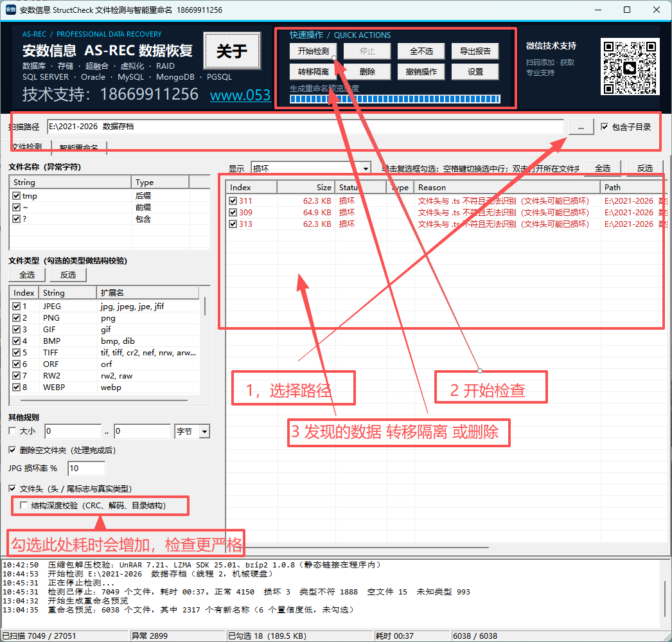Click 反选 button under 文件类型 heading
This screenshot has width=672, height=642.
pyautogui.click(x=68, y=274)
